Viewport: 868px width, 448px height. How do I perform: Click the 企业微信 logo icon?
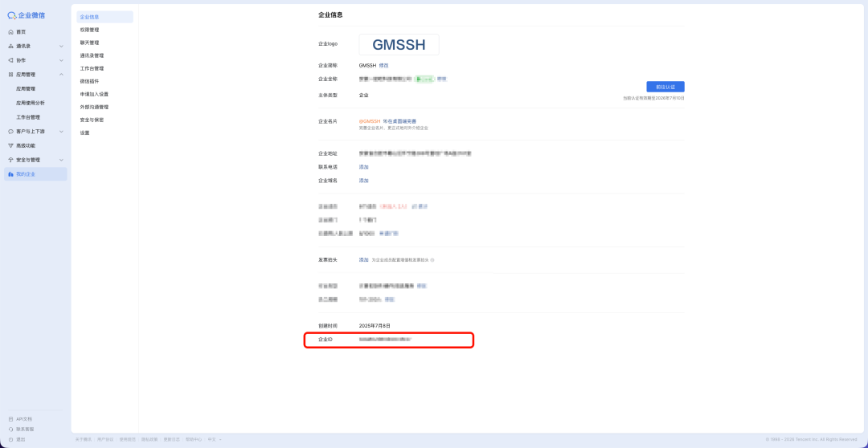point(11,15)
